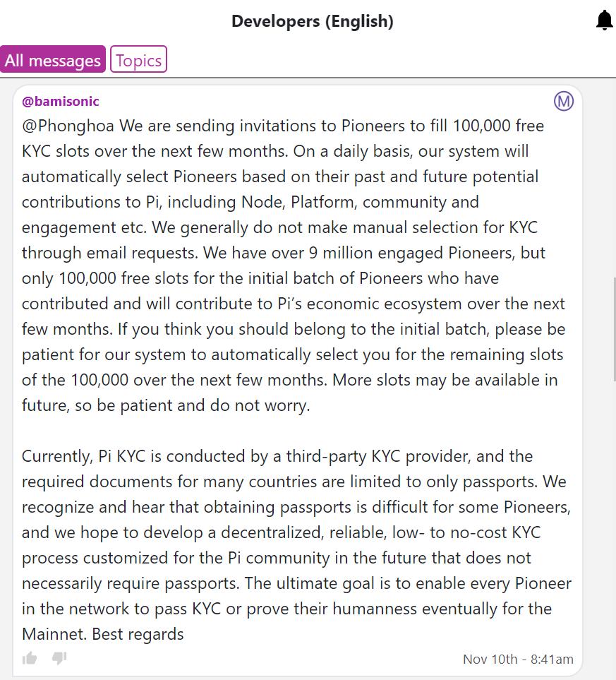Click the Developers (English) chat title

[312, 20]
